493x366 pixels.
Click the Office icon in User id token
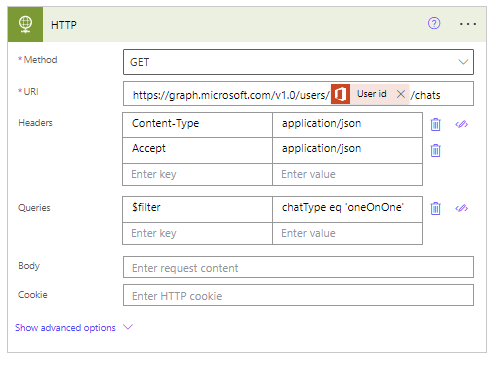(x=340, y=94)
